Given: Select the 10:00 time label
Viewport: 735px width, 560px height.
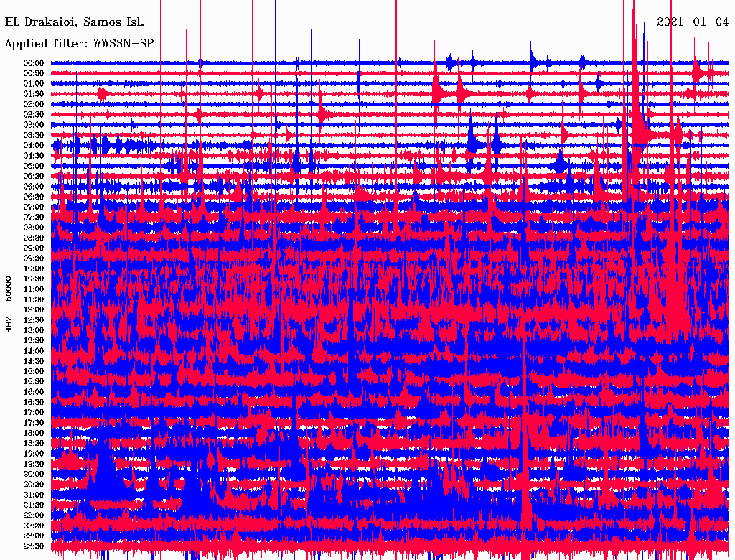Looking at the screenshot, I should point(33,269).
